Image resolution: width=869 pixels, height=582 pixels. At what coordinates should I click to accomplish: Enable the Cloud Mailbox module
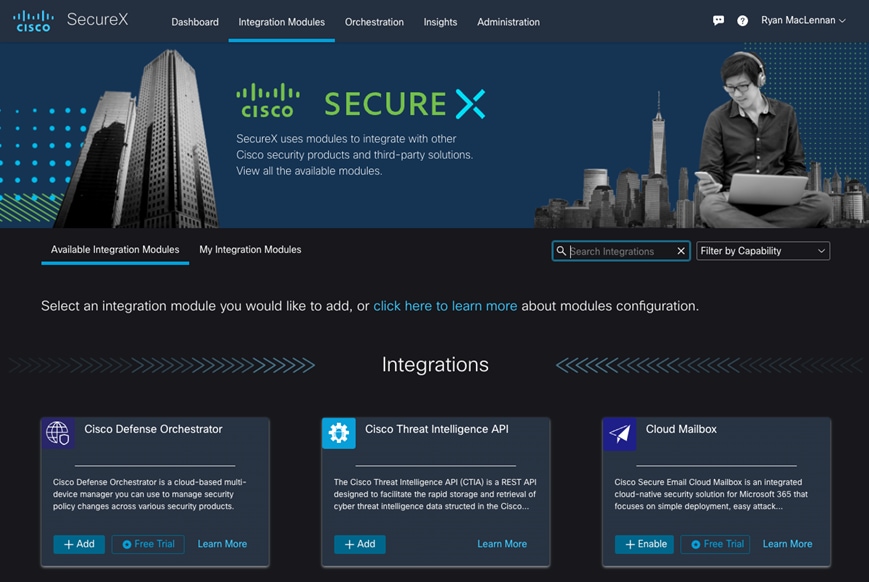coord(645,544)
